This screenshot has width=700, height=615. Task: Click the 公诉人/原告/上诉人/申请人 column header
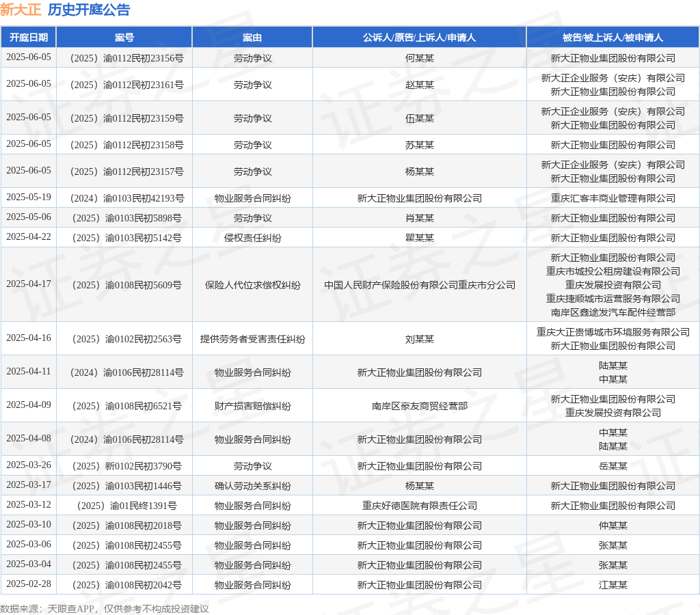[419, 38]
